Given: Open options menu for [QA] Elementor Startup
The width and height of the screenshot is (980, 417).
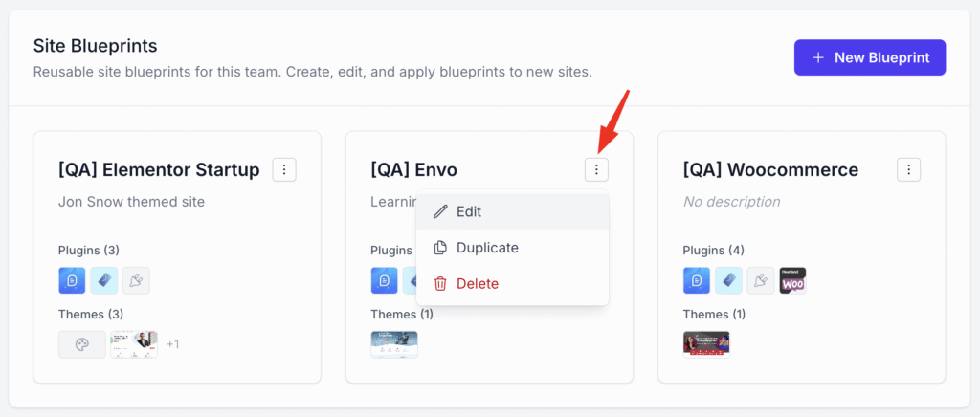Looking at the screenshot, I should pyautogui.click(x=284, y=169).
